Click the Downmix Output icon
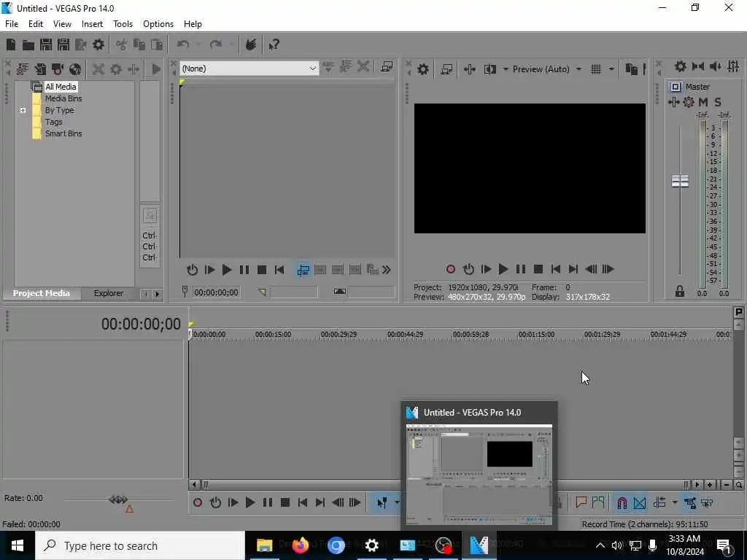Image resolution: width=747 pixels, height=560 pixels. click(x=698, y=66)
